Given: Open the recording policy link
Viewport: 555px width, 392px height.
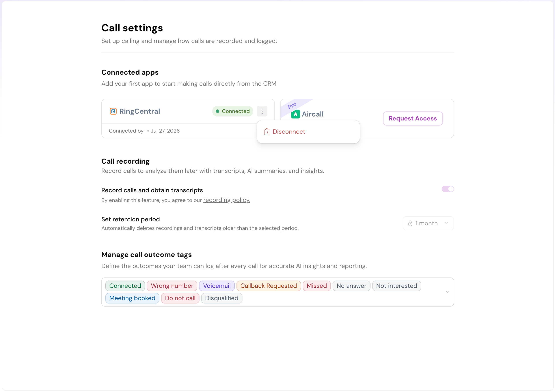Looking at the screenshot, I should pos(227,200).
